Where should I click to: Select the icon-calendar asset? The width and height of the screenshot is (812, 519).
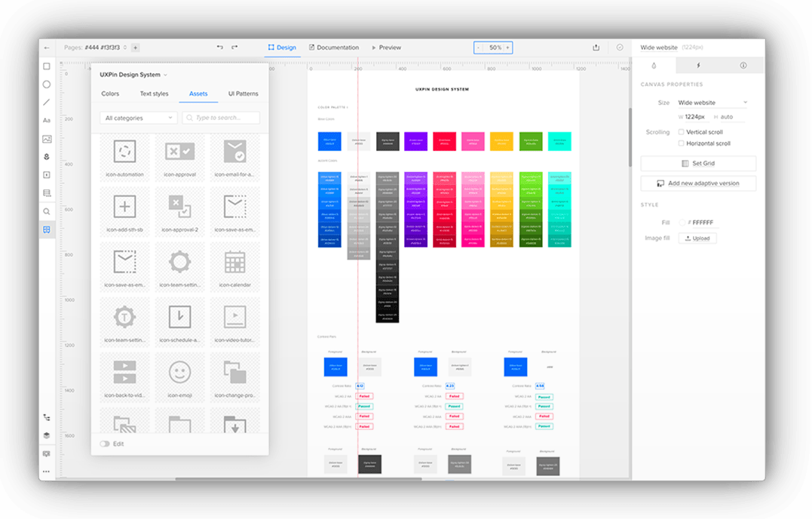[234, 266]
